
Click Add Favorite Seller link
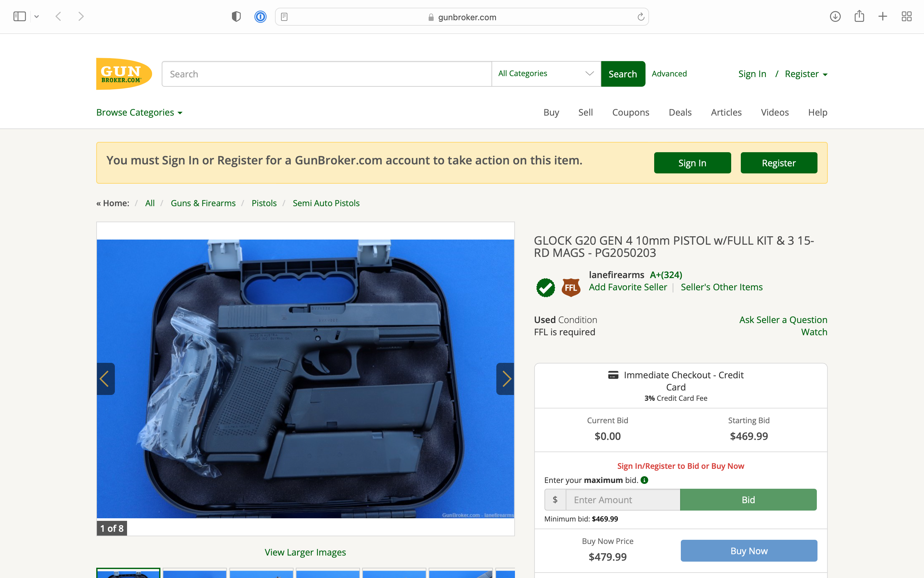click(x=628, y=287)
